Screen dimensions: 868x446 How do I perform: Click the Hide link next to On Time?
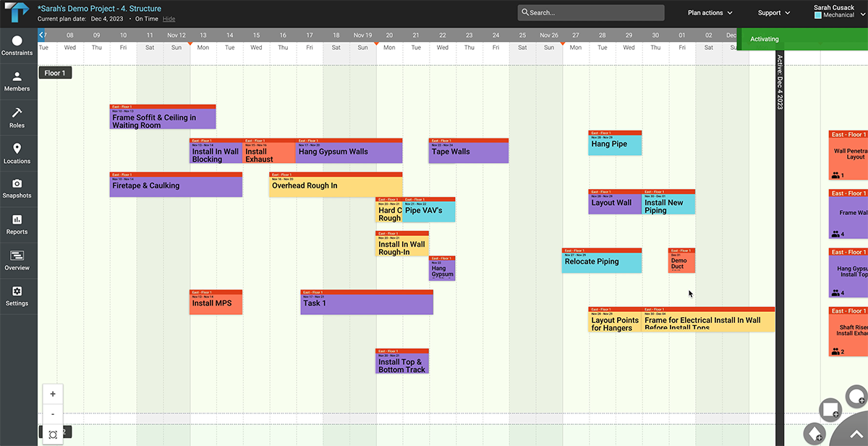coord(169,19)
